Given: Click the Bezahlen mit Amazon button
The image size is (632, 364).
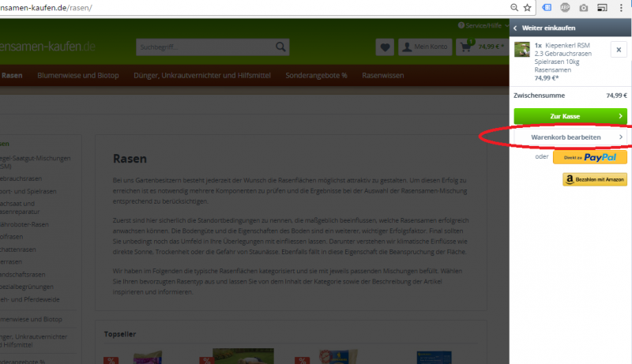Looking at the screenshot, I should tap(595, 179).
